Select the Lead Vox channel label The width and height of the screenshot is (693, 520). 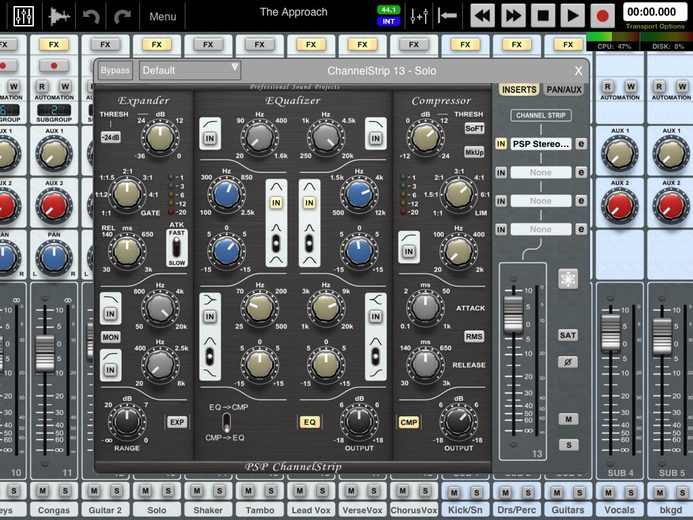click(x=311, y=510)
